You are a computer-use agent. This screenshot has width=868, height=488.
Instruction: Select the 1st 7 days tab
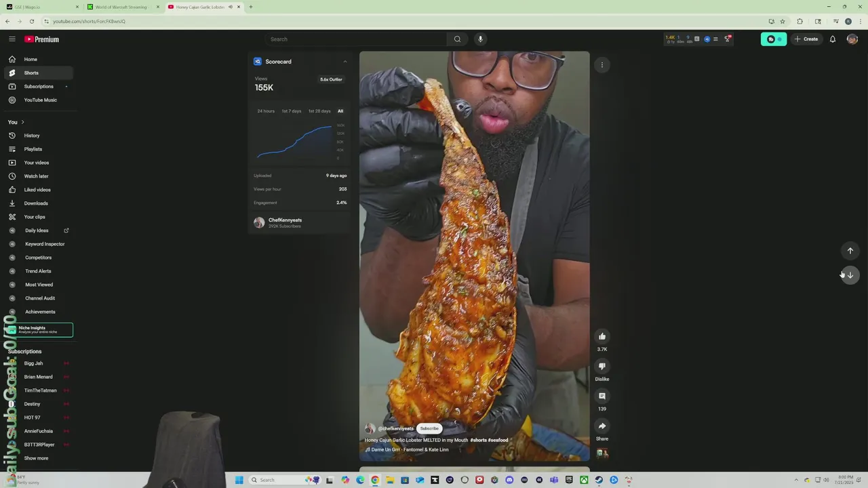pos(292,111)
